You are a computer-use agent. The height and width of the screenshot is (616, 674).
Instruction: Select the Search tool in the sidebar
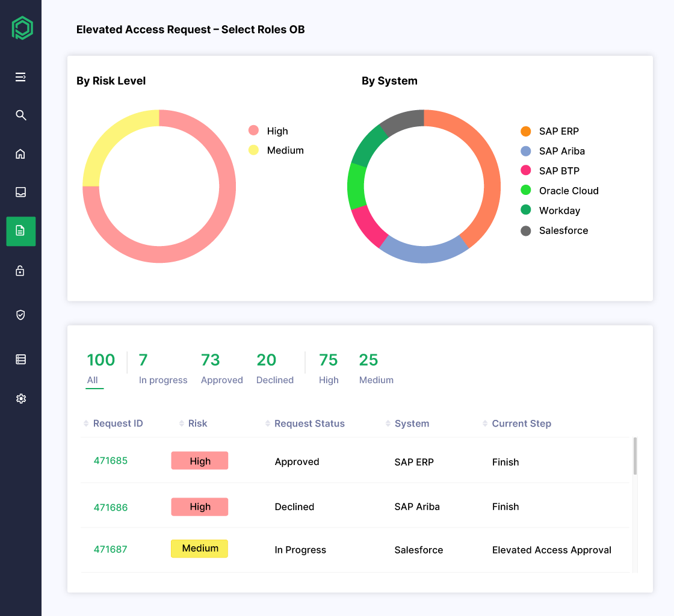tap(20, 115)
